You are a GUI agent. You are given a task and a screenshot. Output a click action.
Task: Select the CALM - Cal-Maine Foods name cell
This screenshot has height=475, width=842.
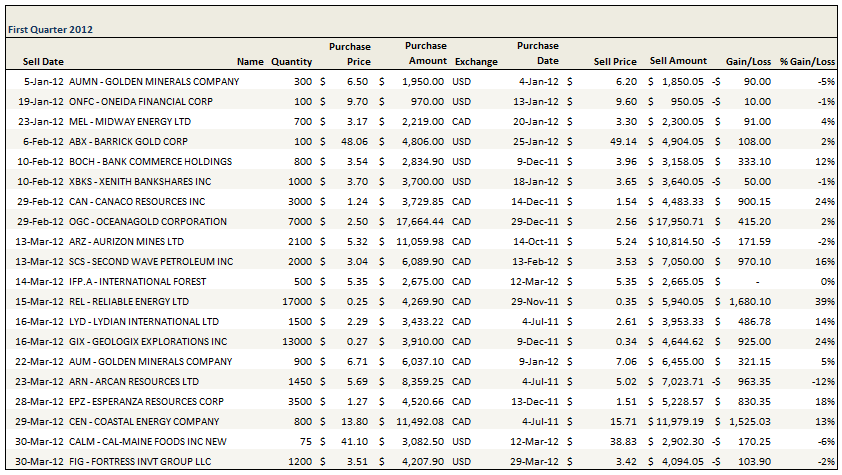[151, 442]
